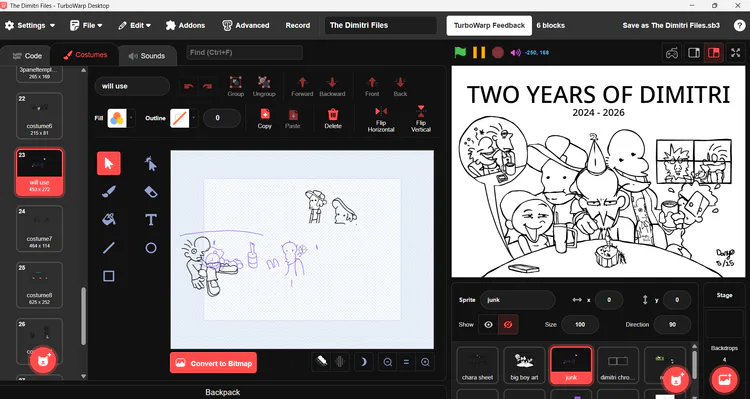The width and height of the screenshot is (750, 399).
Task: Open the Settings dropdown menu
Action: 30,25
